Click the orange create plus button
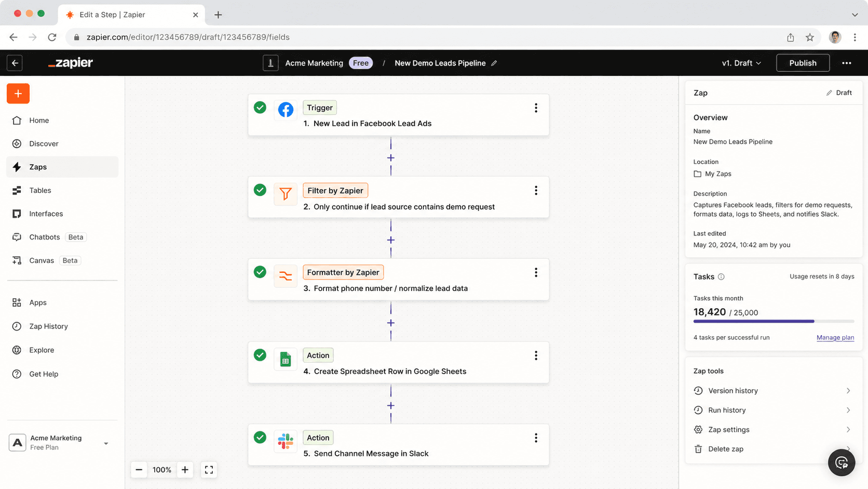This screenshot has width=868, height=489. click(x=18, y=94)
